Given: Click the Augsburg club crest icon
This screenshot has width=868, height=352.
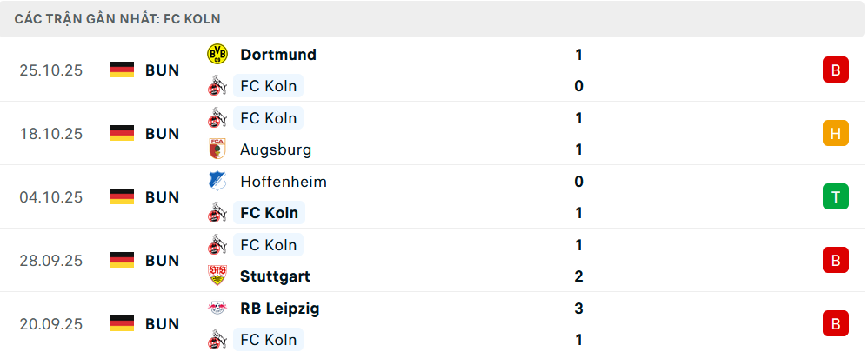Looking at the screenshot, I should 217,149.
